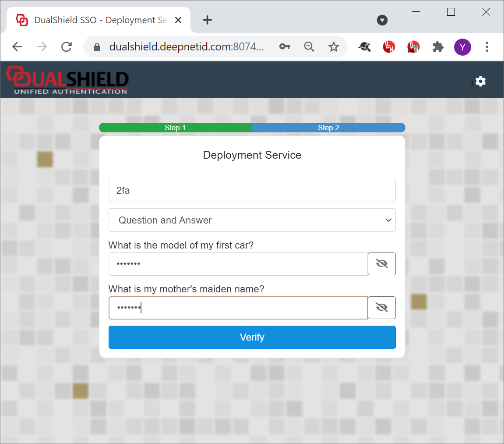Viewport: 504px width, 444px height.
Task: Open a new tab with plus button
Action: coord(207,20)
